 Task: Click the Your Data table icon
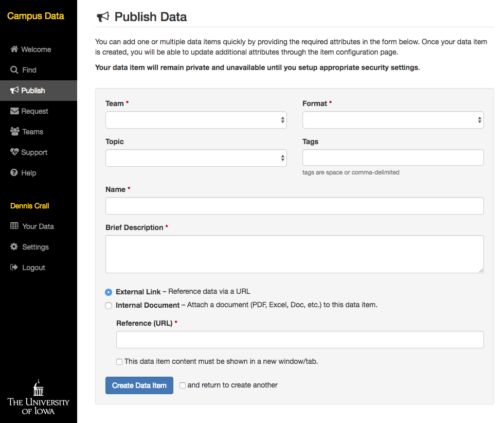pyautogui.click(x=14, y=226)
